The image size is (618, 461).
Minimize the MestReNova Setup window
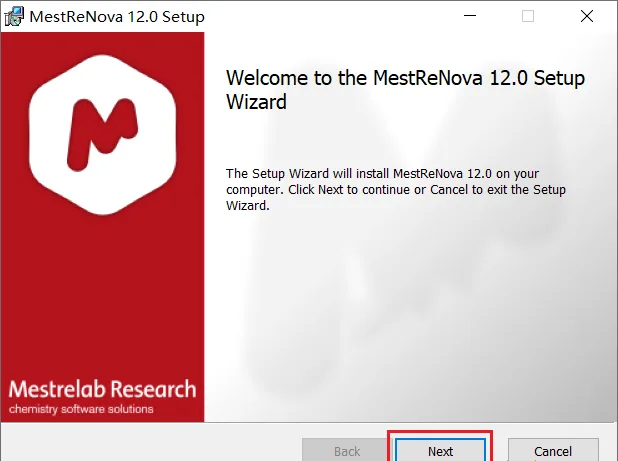click(x=470, y=16)
